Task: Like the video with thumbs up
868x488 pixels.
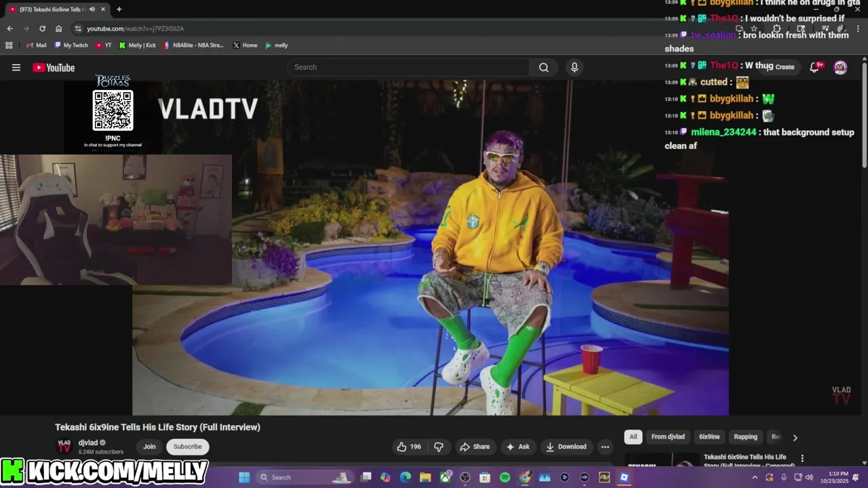Action: pyautogui.click(x=408, y=447)
